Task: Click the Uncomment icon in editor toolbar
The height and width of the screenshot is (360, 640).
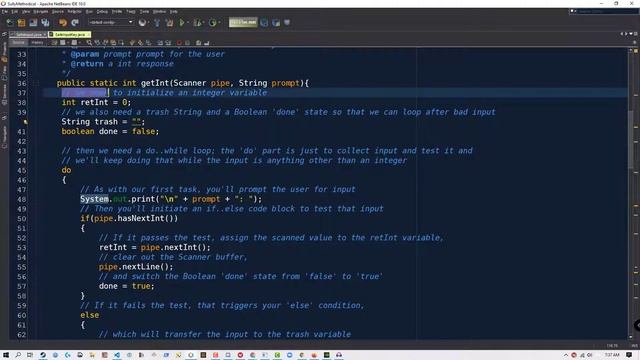Action: point(207,42)
